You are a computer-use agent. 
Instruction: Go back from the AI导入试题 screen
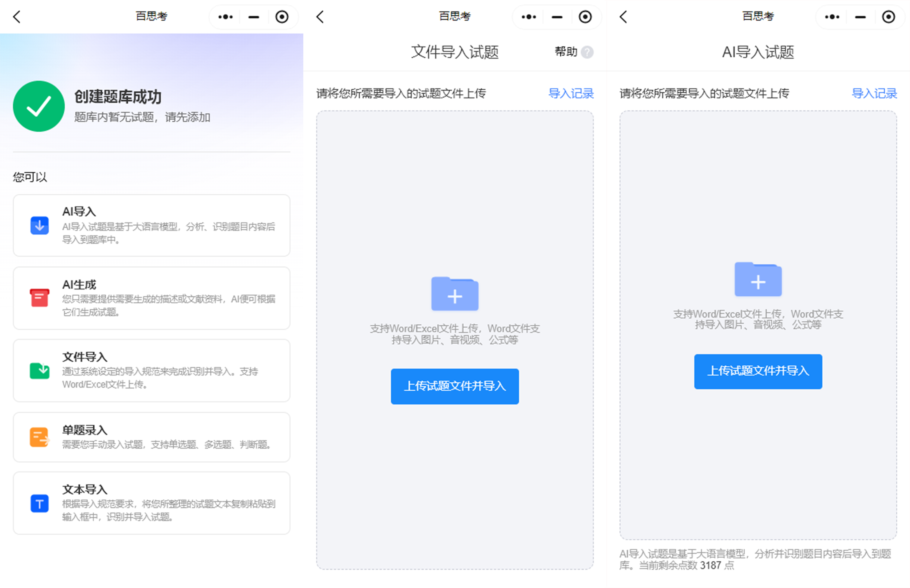click(623, 17)
